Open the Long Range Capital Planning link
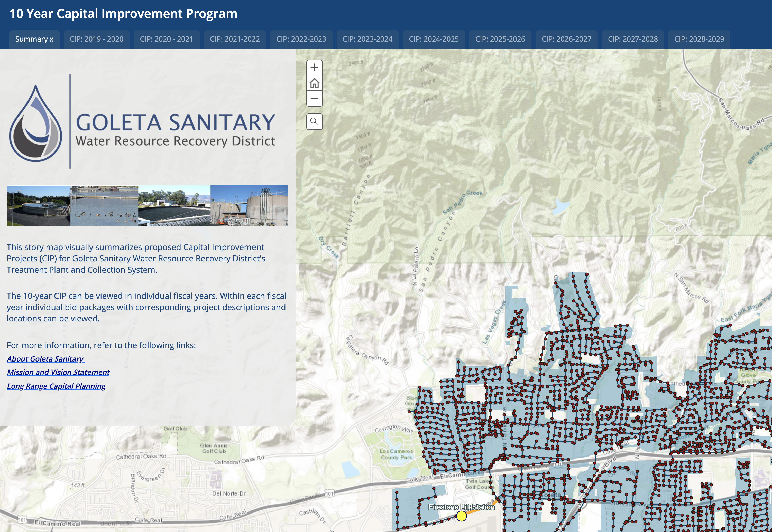Image resolution: width=772 pixels, height=532 pixels. [x=56, y=386]
